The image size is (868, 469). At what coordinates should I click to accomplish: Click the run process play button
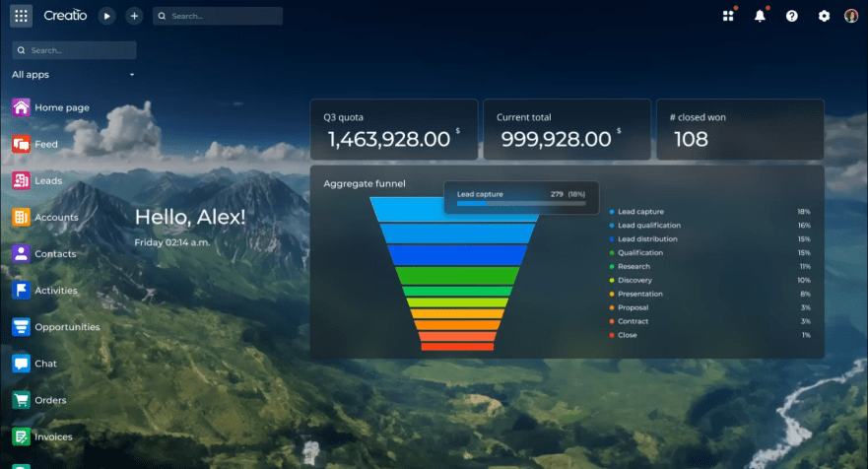[107, 16]
